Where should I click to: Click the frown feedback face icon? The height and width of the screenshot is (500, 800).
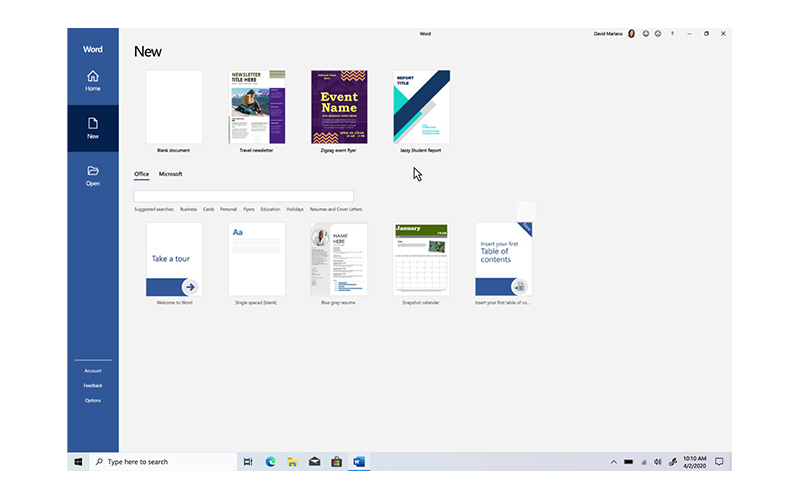tap(658, 34)
